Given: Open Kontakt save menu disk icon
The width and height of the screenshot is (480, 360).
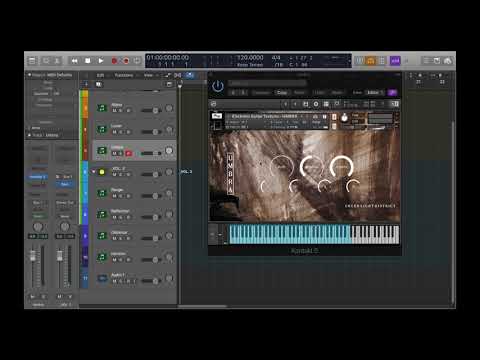Looking at the screenshot, I should (305, 104).
